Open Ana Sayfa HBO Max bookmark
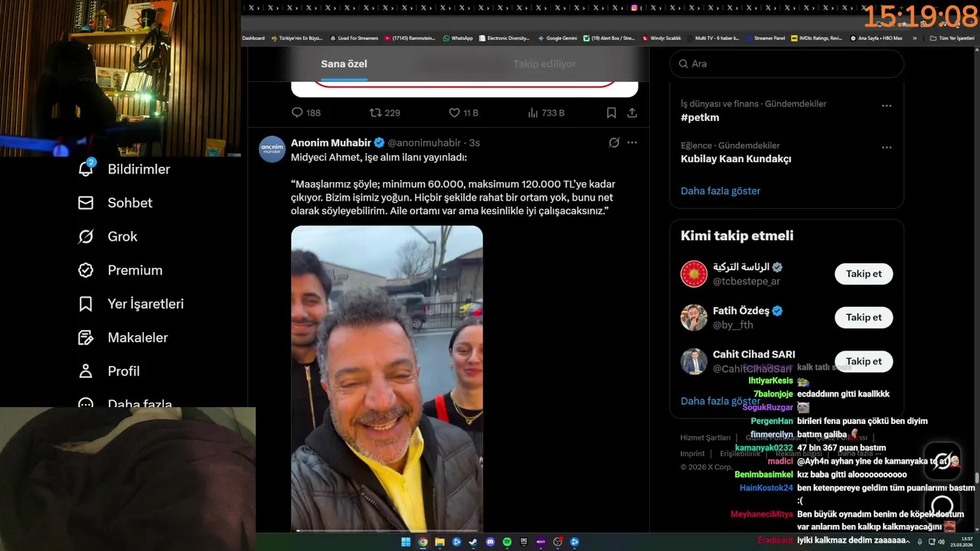980x551 pixels. click(877, 38)
